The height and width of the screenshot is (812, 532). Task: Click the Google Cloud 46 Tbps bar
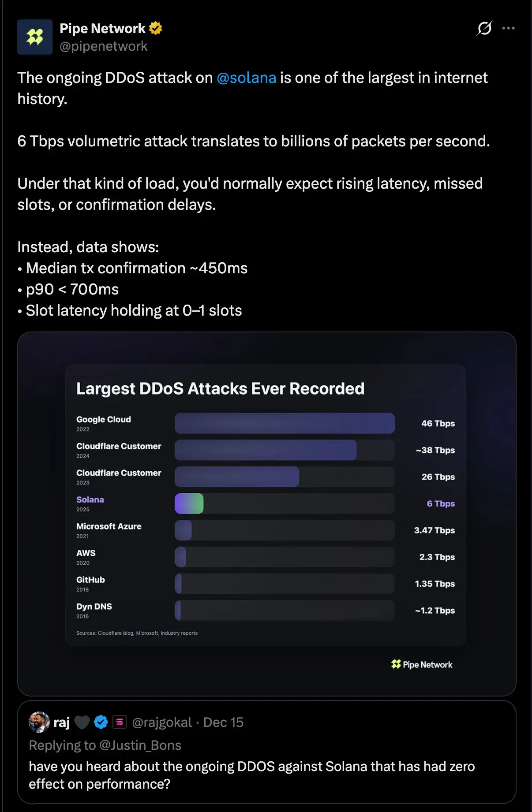click(x=285, y=423)
